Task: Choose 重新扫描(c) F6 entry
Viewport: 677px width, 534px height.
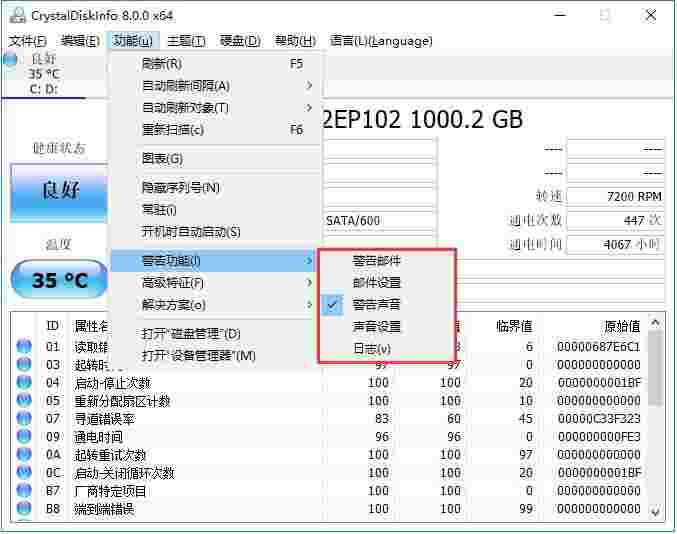Action: pos(216,130)
